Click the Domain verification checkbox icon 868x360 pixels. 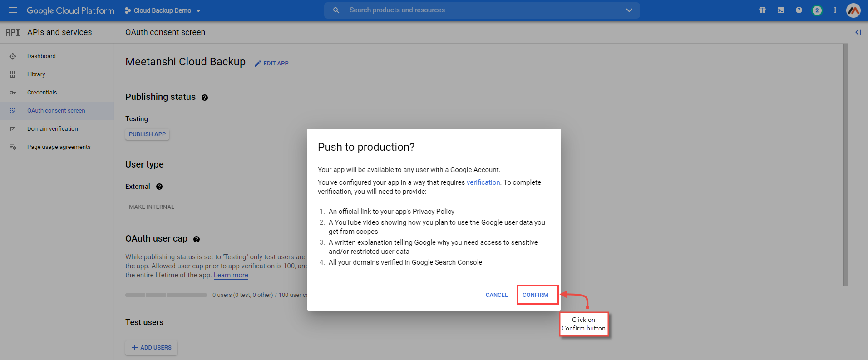point(13,129)
